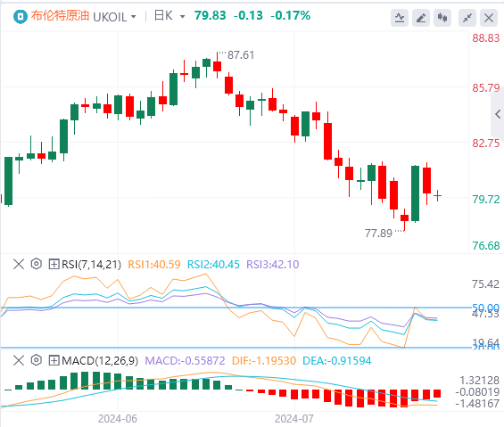
Task: Click the MACD(12,26,9) indicator label
Action: 100,360
